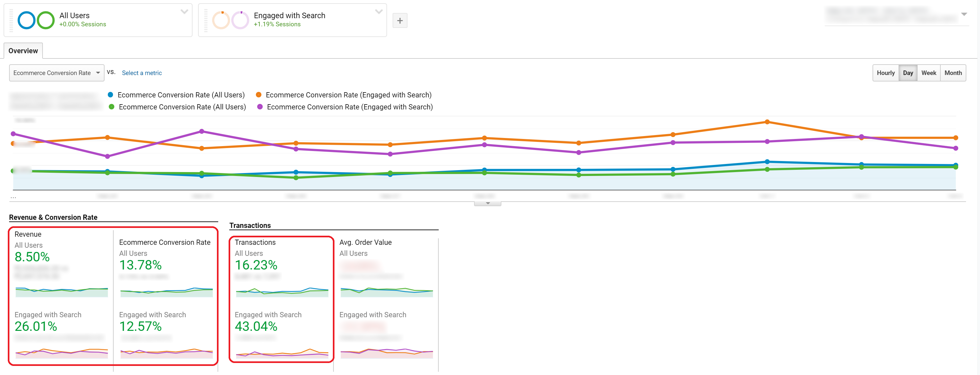The height and width of the screenshot is (375, 980).
Task: Click the Transactions All Users sparkline
Action: click(x=282, y=292)
